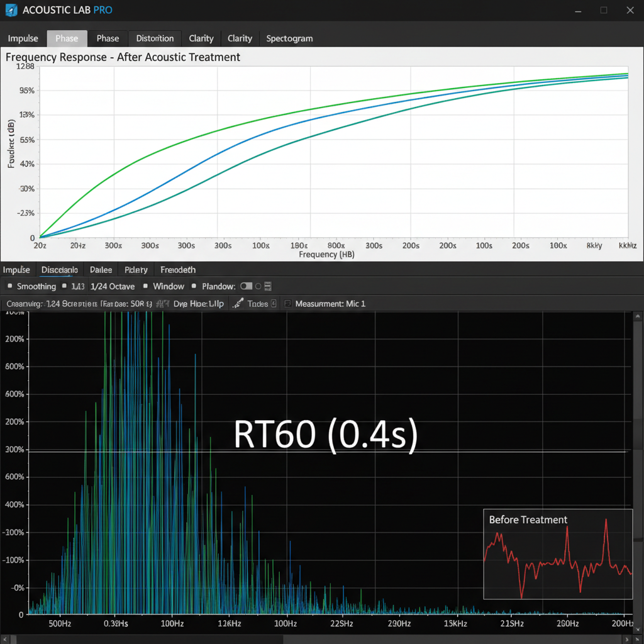Open the Dailee tab
This screenshot has width=644, height=644.
tap(101, 270)
